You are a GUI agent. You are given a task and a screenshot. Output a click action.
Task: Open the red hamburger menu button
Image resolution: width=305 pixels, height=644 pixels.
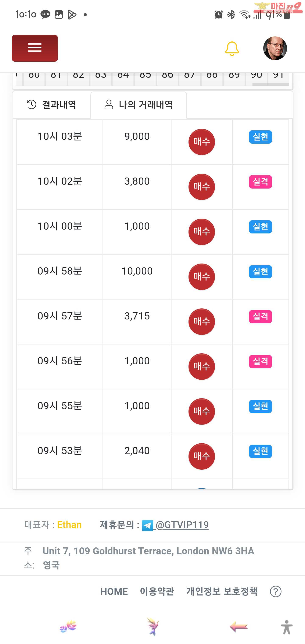[x=35, y=48]
